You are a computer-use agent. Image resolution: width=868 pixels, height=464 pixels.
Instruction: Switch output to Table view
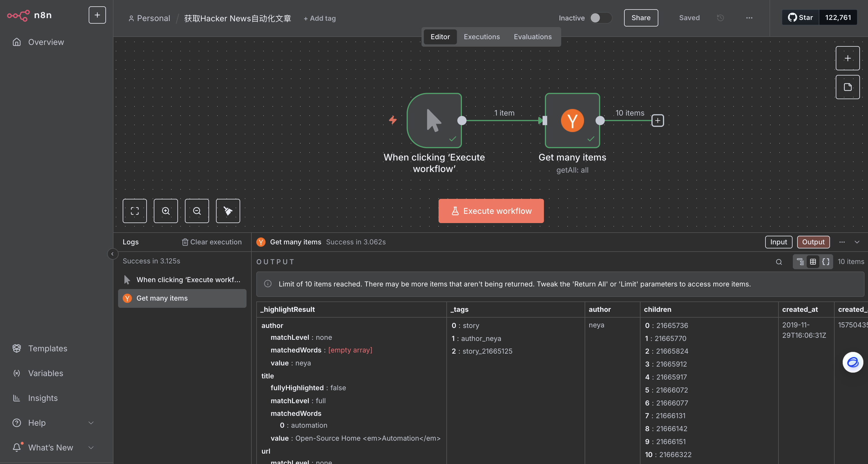coord(813,262)
